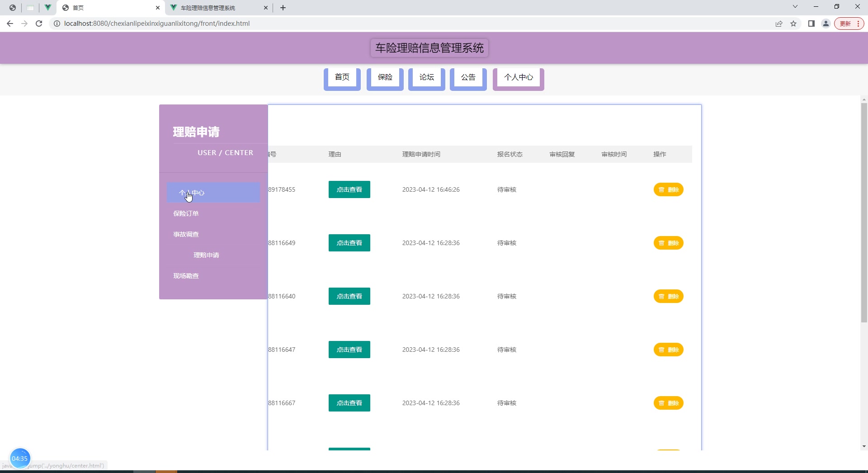Click the 操作 column header

pyautogui.click(x=660, y=154)
